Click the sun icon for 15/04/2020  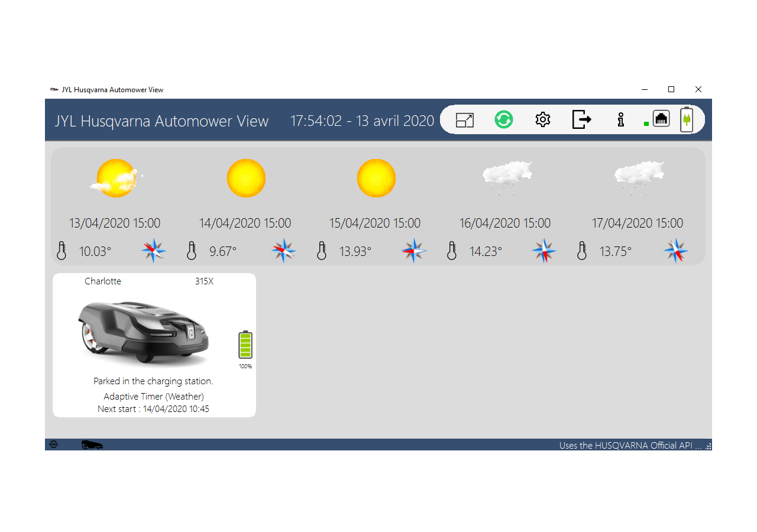[376, 178]
